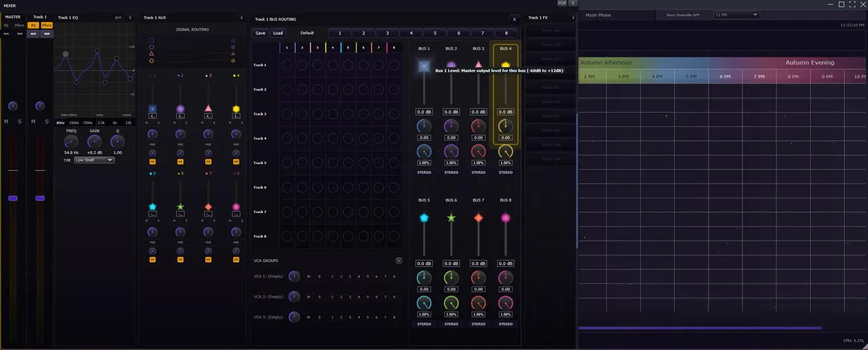Switch to the Moon Phase tab

[x=598, y=15]
